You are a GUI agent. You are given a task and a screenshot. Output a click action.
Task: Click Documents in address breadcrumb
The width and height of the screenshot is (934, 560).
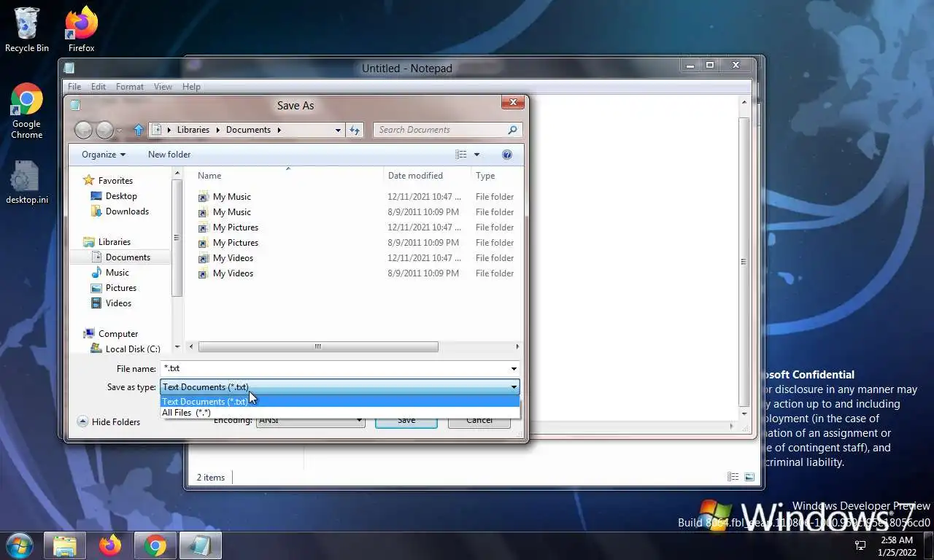[x=248, y=130]
